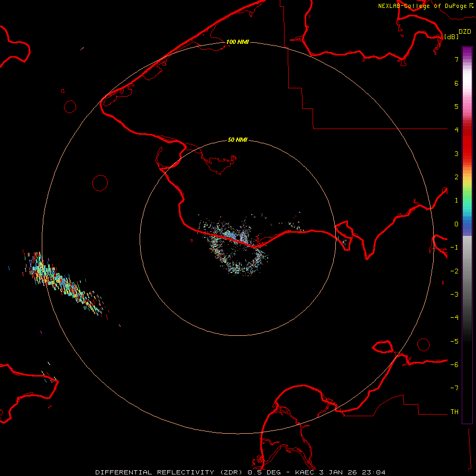
Task: Click the 1 tick label on color scale
Action: coord(456,200)
